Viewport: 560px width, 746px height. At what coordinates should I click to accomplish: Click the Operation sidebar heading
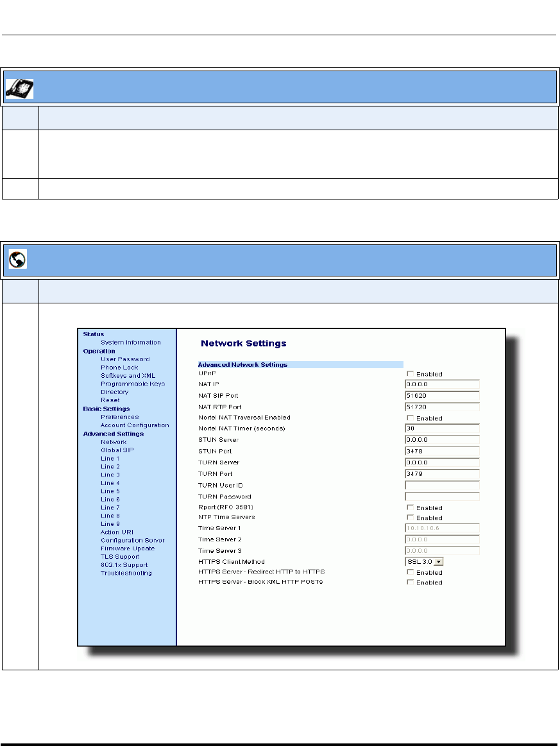99,351
